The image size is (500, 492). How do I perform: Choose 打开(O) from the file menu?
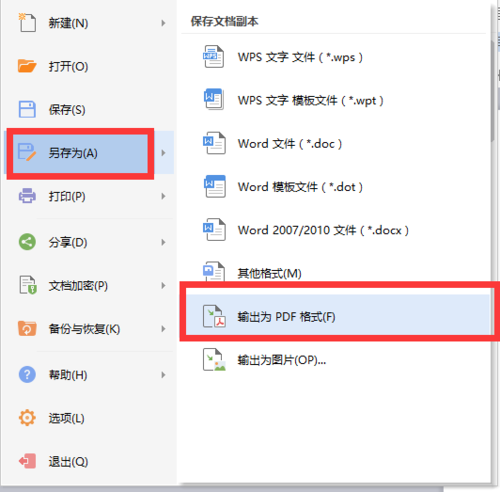coord(89,66)
